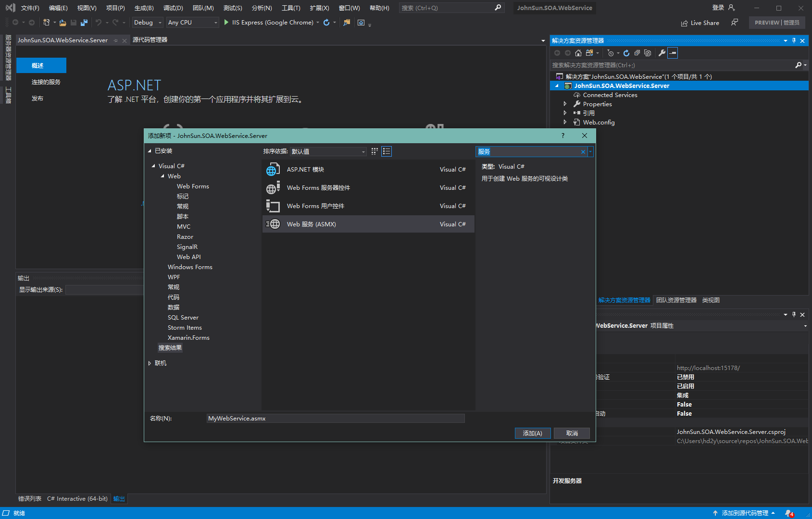Collapse the Visual C# tree node

coord(153,166)
